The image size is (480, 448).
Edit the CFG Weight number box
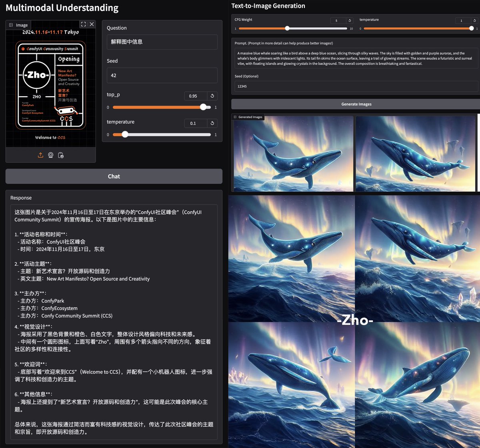pos(338,20)
